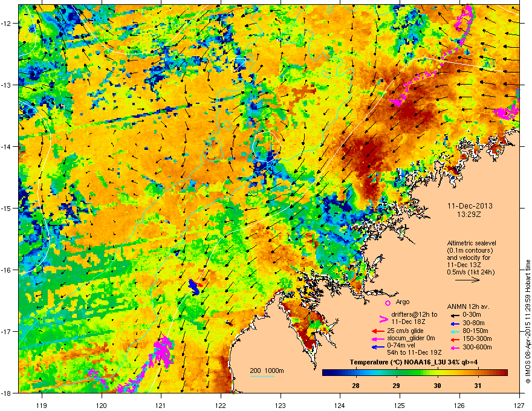Click longitude axis label 122

tap(221, 405)
